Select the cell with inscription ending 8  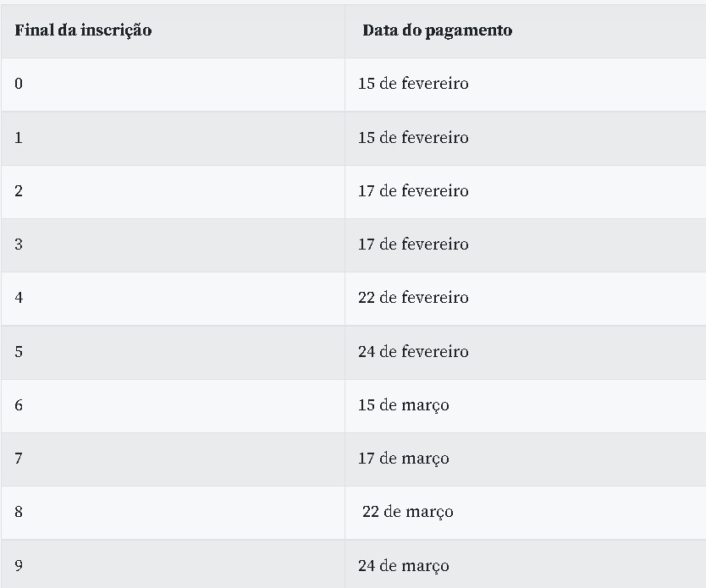point(19,512)
